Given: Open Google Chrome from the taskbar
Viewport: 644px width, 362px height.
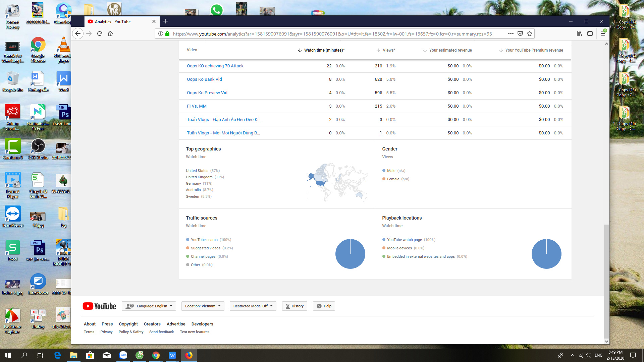Looking at the screenshot, I should (x=156, y=355).
